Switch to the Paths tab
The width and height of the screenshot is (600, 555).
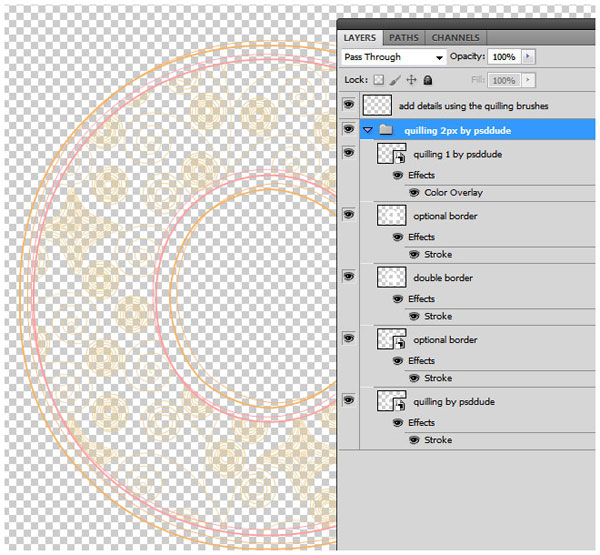tap(404, 38)
